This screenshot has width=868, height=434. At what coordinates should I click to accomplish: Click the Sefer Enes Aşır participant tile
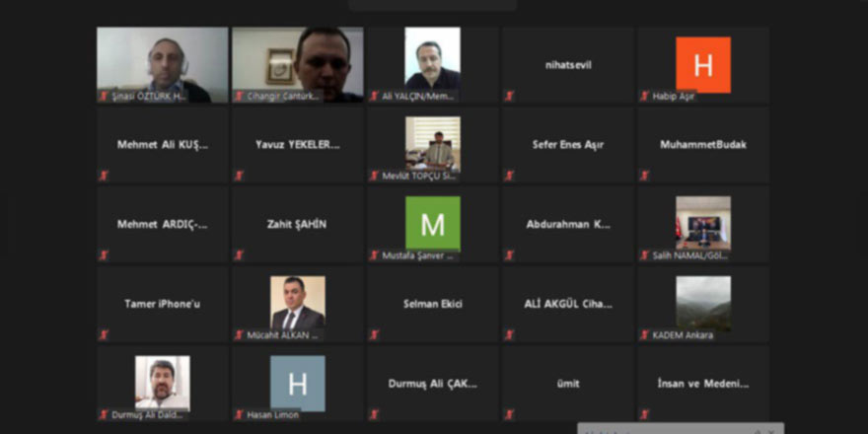[x=568, y=144]
